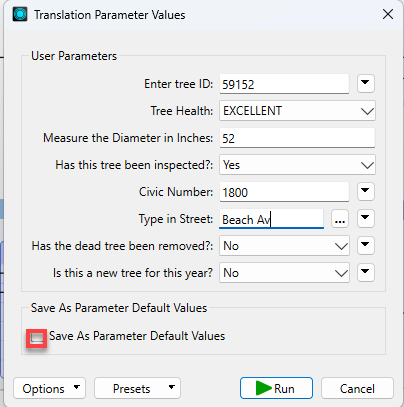404x407 pixels.
Task: Expand the Tree Health dropdown
Action: click(297, 111)
